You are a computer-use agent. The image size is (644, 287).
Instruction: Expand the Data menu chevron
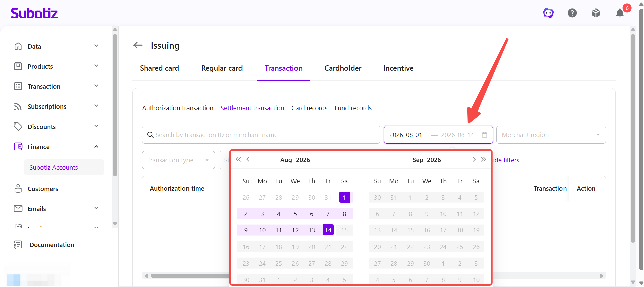[96, 46]
